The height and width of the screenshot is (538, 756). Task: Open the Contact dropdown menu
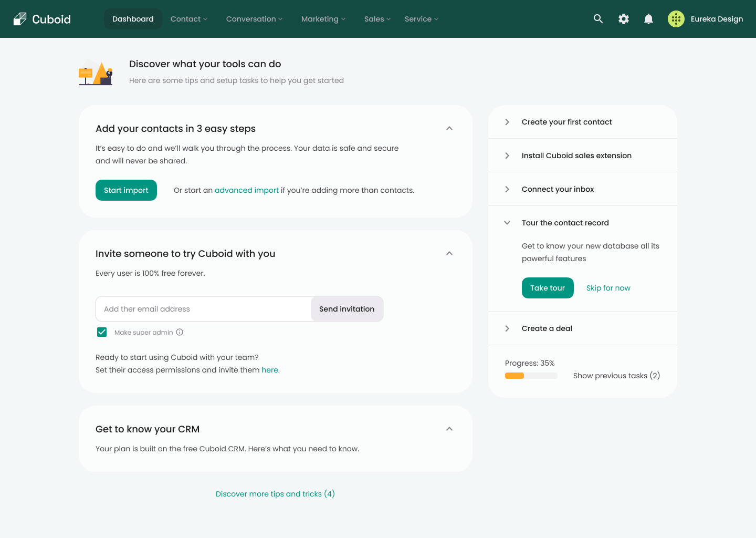coord(188,19)
